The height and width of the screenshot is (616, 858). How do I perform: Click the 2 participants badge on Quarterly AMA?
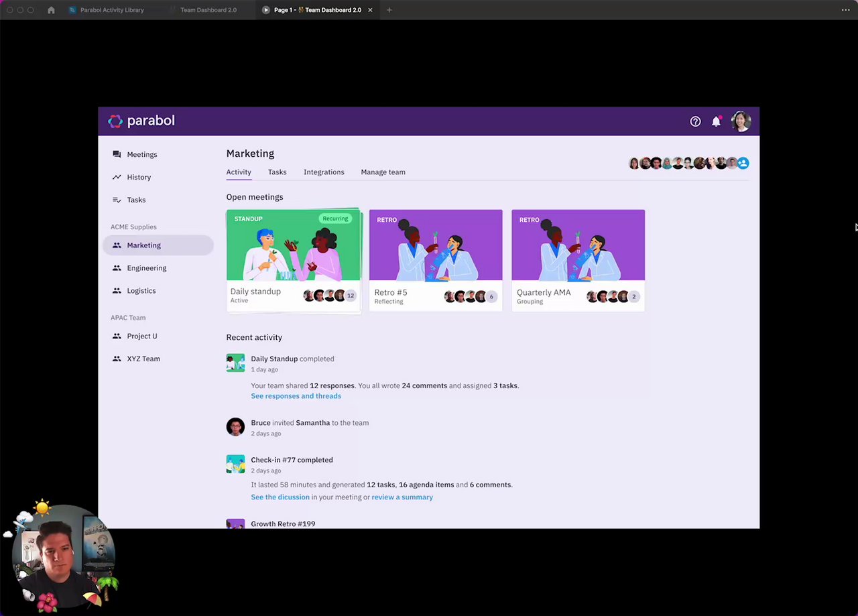[x=633, y=296]
